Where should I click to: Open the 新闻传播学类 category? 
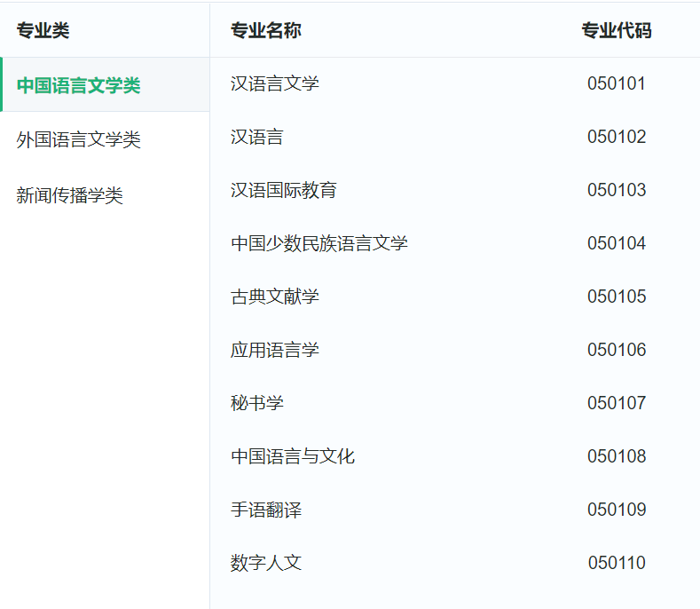[69, 195]
